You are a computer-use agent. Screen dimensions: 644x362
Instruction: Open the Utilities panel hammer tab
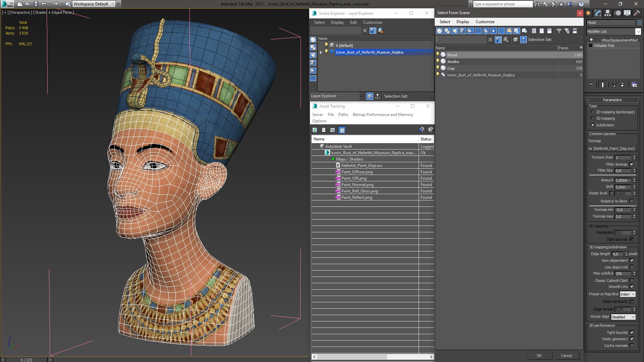click(637, 13)
